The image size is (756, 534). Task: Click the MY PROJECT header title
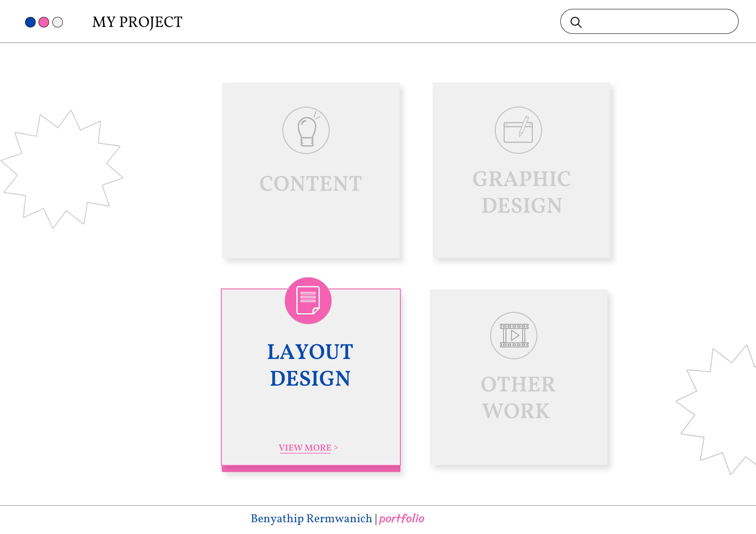coord(137,22)
